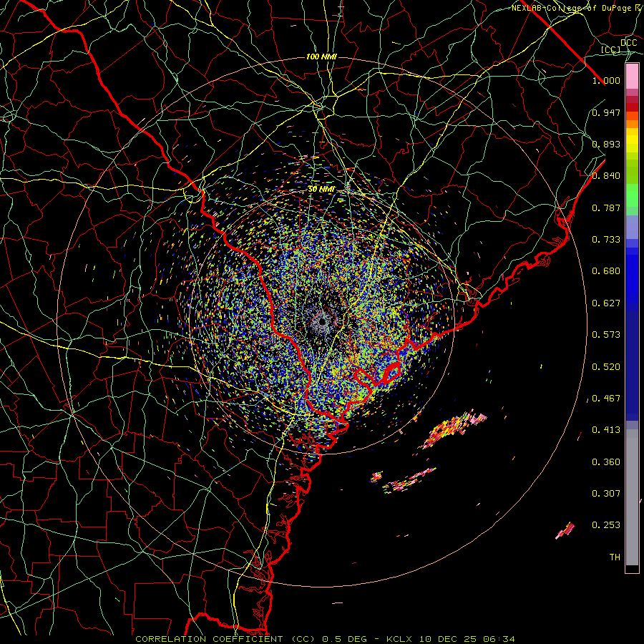Screen dimensions: 644x644
Task: Click the 0.787 scale value
Action: point(606,208)
